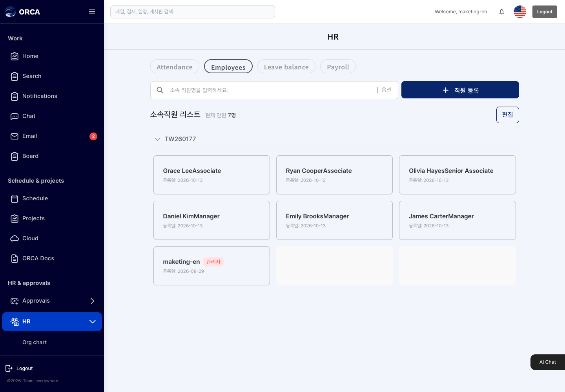Image resolution: width=565 pixels, height=392 pixels.
Task: Click the Projects sidebar icon
Action: (x=15, y=218)
